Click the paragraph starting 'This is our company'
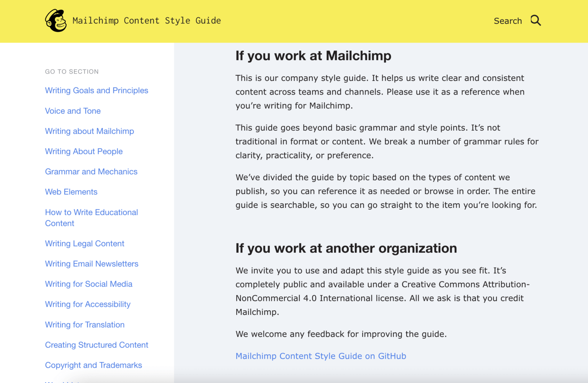The height and width of the screenshot is (383, 588). [x=380, y=92]
